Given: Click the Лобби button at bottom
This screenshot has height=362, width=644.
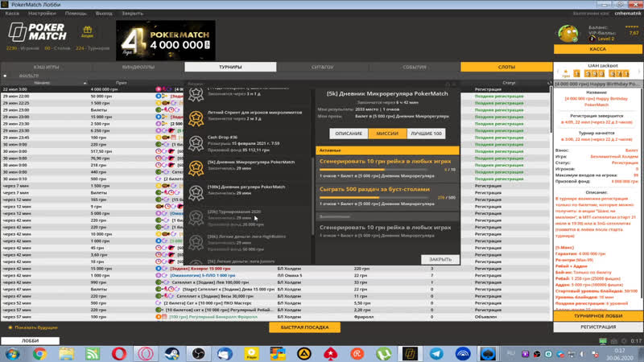Looking at the screenshot, I should [31, 340].
